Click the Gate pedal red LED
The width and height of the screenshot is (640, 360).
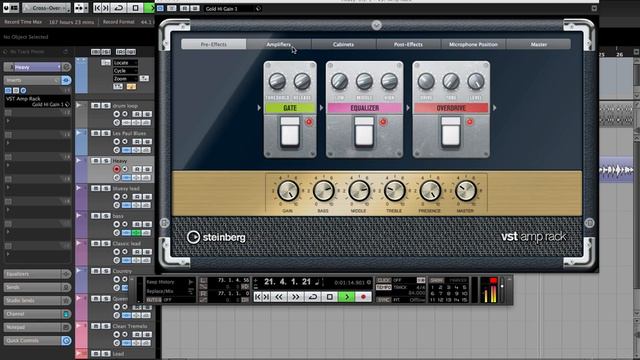pos(309,122)
